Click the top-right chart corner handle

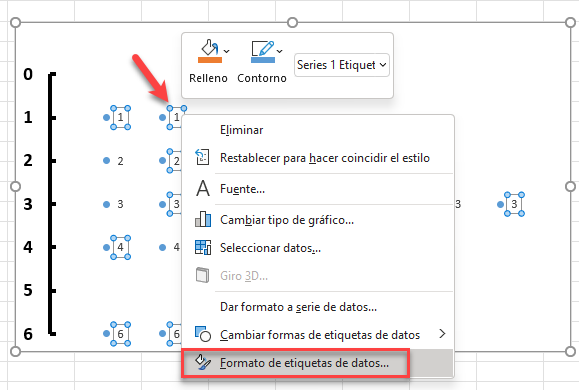click(x=570, y=23)
